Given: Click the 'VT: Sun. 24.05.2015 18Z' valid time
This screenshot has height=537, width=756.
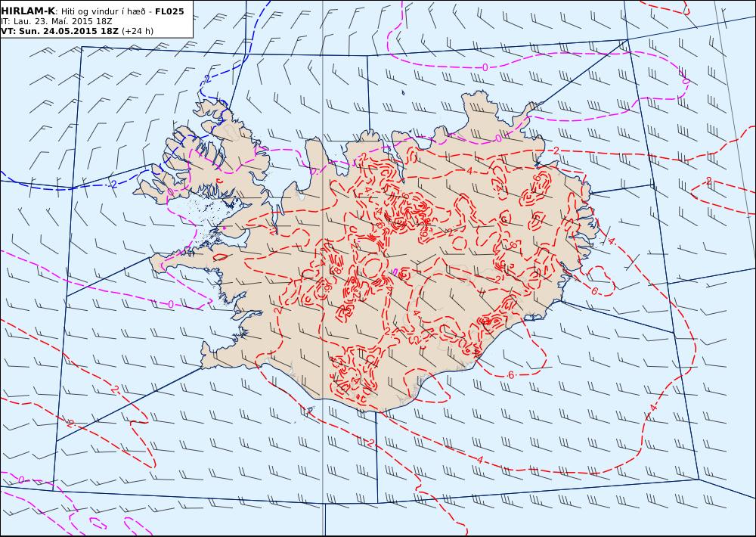Looking at the screenshot, I should pos(59,31).
